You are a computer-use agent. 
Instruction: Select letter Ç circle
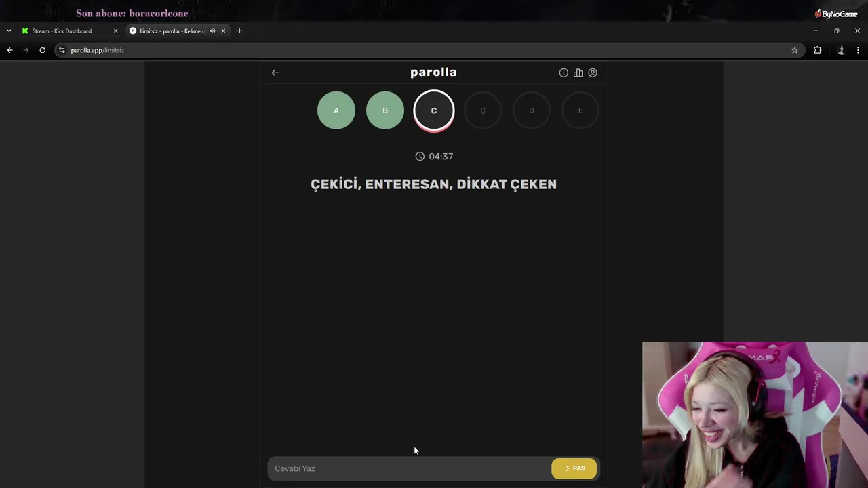click(483, 110)
